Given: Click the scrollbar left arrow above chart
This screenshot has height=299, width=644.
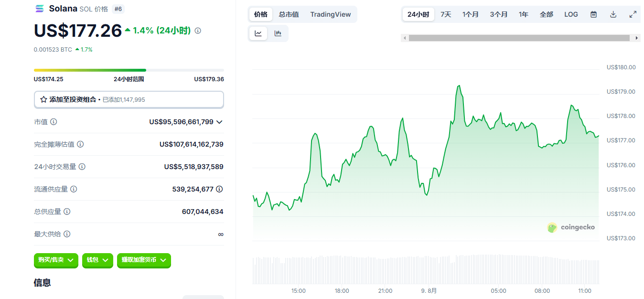Looking at the screenshot, I should tap(405, 38).
